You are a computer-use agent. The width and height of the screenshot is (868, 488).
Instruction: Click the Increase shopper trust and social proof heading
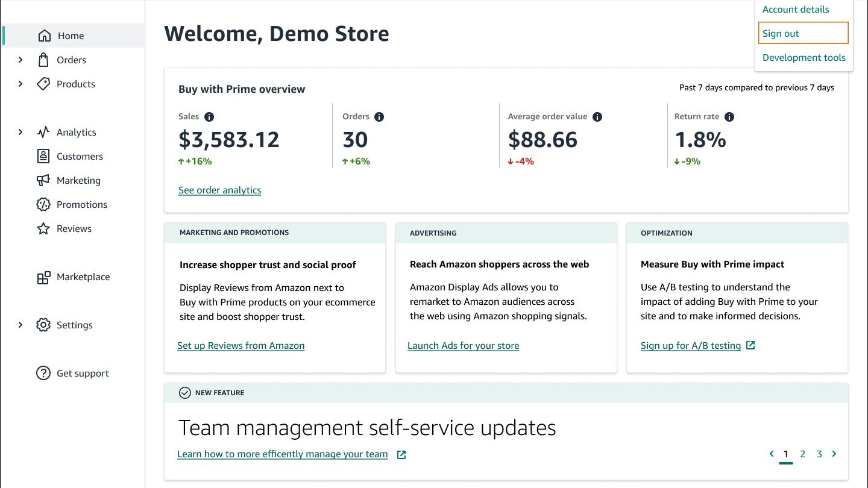point(268,264)
